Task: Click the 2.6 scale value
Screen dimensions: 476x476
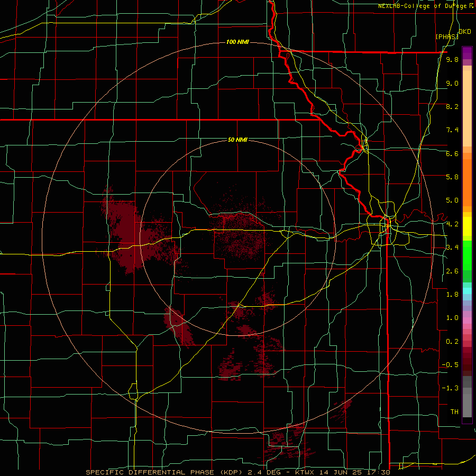Action: click(452, 271)
